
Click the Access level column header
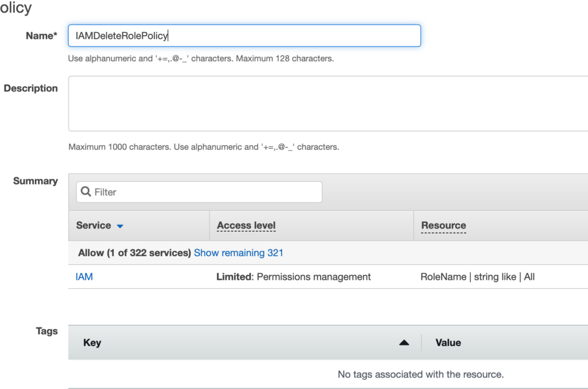click(246, 225)
